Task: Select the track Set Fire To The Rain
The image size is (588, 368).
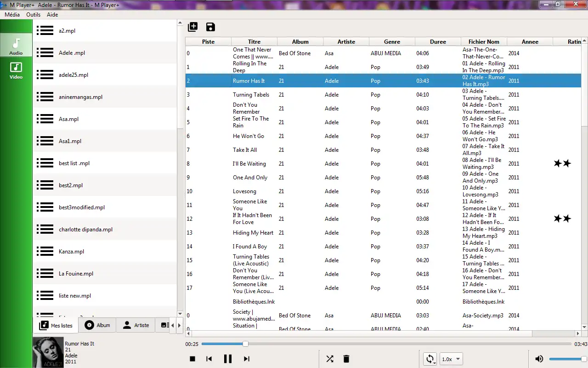Action: point(383,122)
